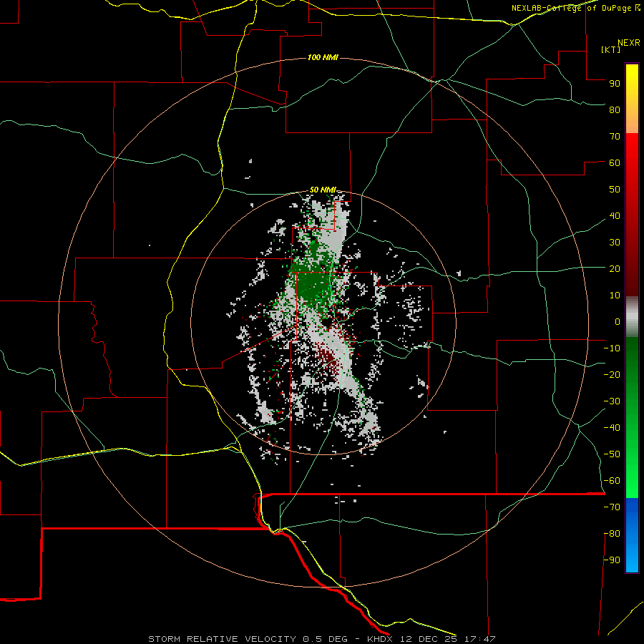The width and height of the screenshot is (644, 644).
Task: Click the -70 scale value
Action: click(x=612, y=507)
